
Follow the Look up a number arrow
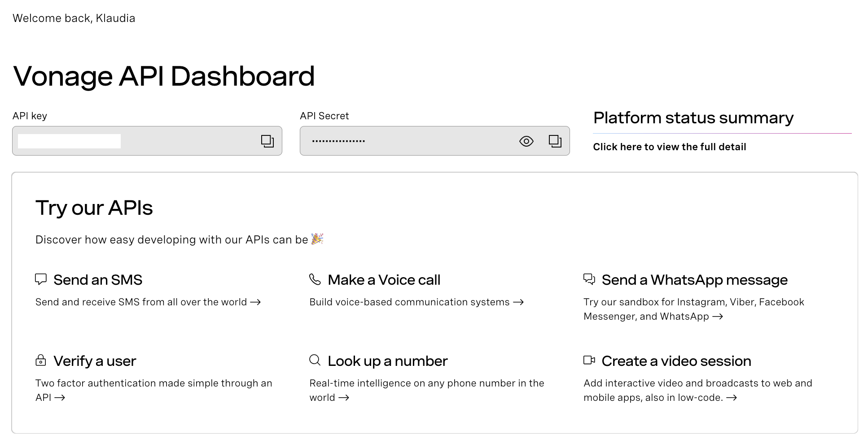345,397
